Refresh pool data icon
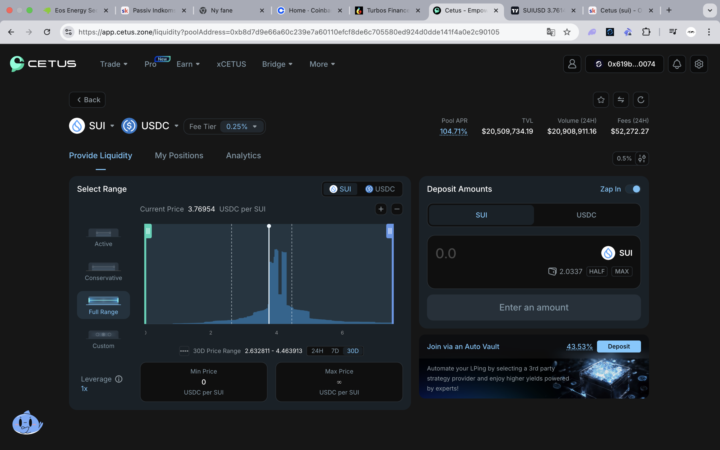Screen dimensions: 720x450 point(641,100)
